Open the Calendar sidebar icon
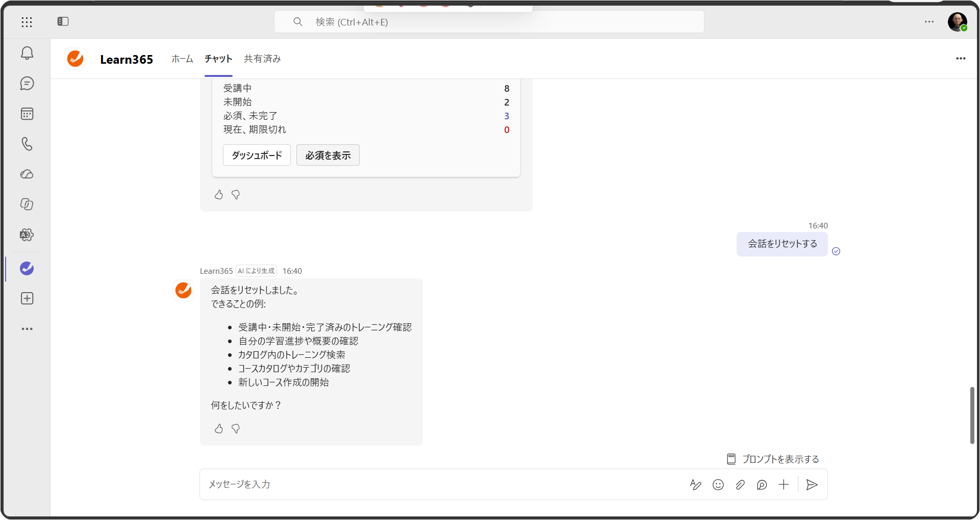 [27, 114]
